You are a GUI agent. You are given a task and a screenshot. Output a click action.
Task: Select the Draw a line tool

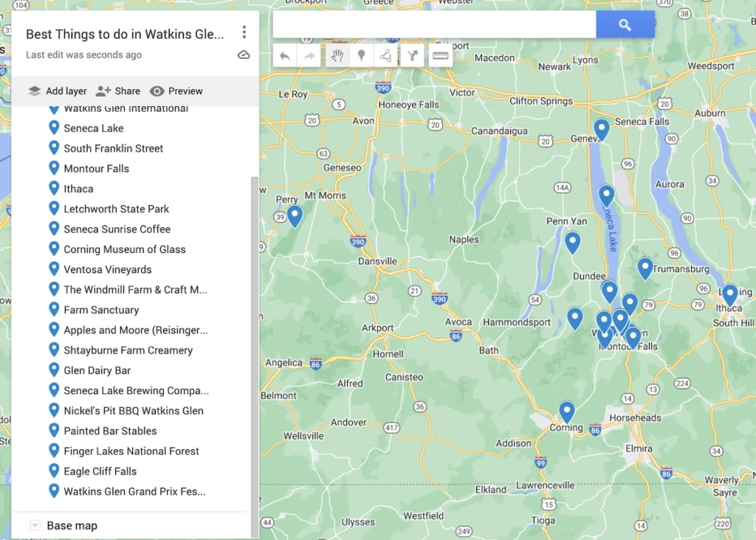click(385, 56)
